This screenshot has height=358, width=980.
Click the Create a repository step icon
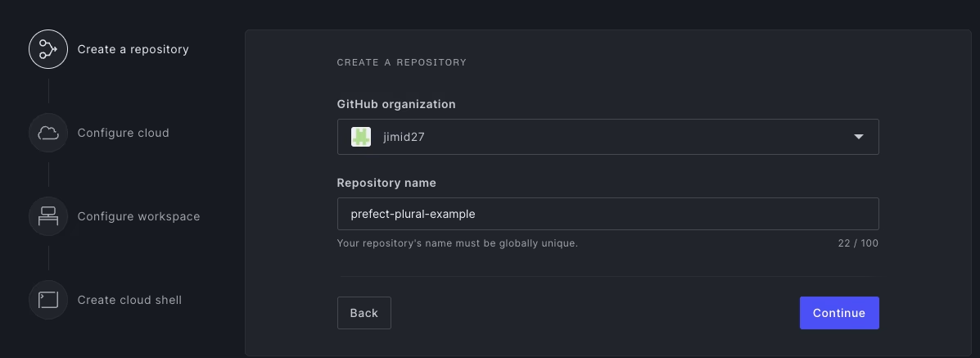[x=48, y=49]
